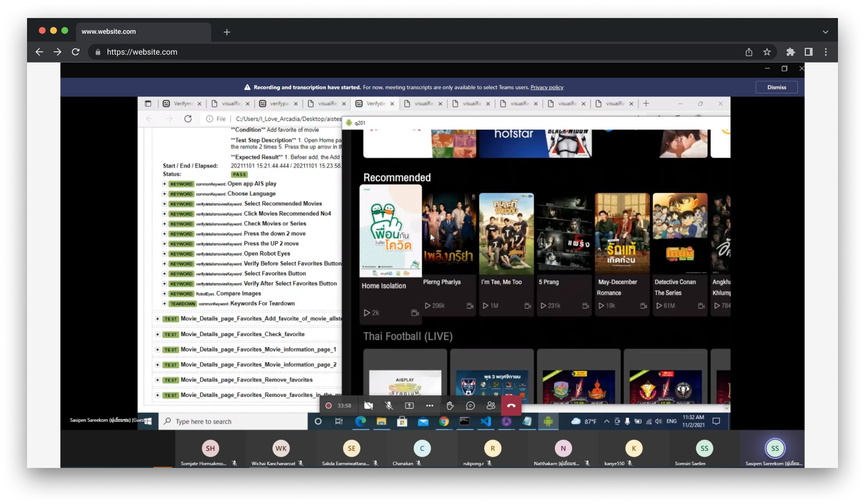Select participant kanye550 avatar K
Image resolution: width=865 pixels, height=504 pixels.
coord(634,448)
